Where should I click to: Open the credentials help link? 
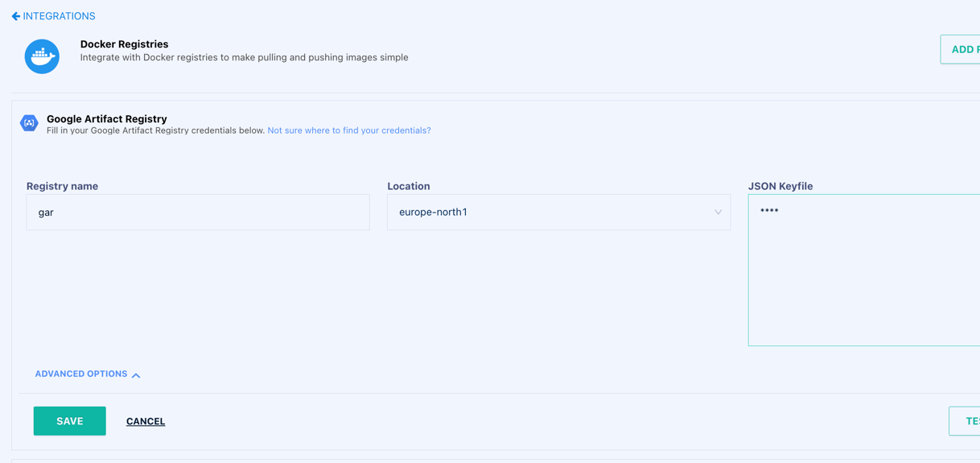(x=348, y=130)
